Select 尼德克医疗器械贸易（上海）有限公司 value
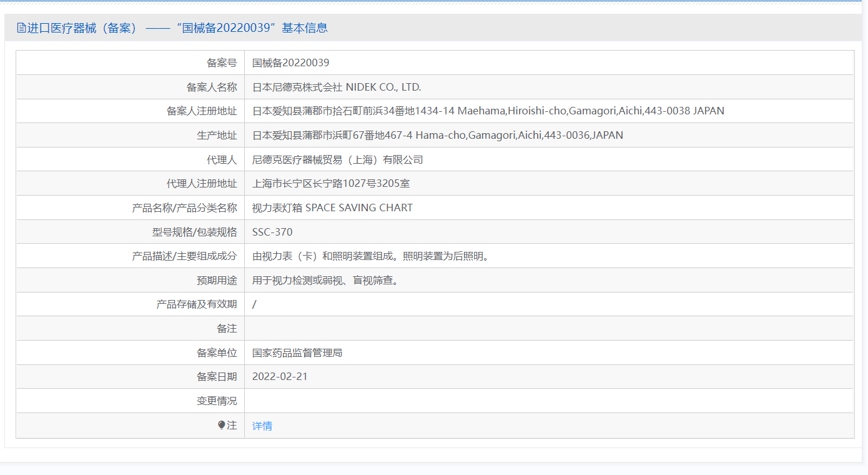Image resolution: width=868 pixels, height=475 pixels. click(x=338, y=159)
